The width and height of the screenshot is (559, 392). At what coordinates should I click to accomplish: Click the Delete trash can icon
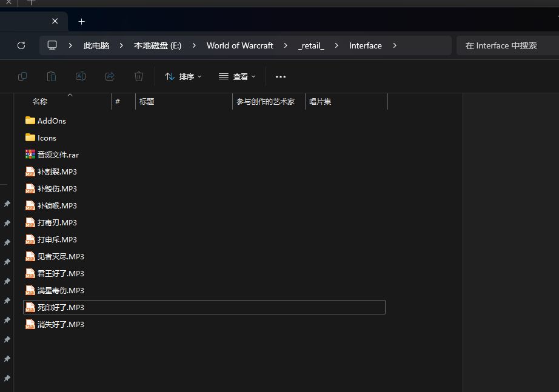pyautogui.click(x=139, y=76)
